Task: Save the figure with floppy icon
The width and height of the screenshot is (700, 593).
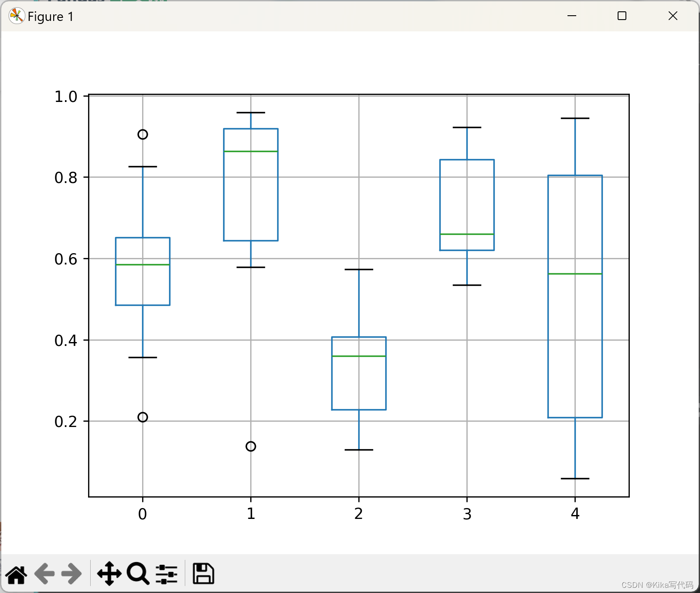Action: click(x=203, y=574)
